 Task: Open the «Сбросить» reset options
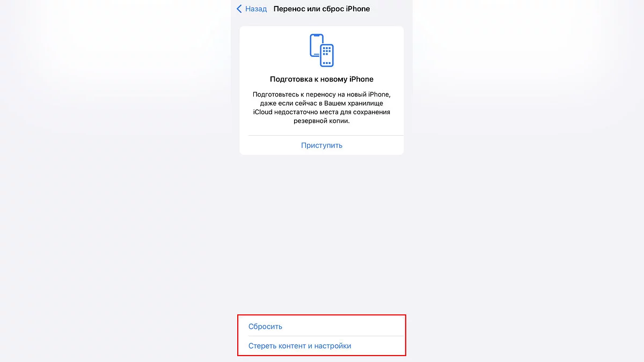point(265,326)
